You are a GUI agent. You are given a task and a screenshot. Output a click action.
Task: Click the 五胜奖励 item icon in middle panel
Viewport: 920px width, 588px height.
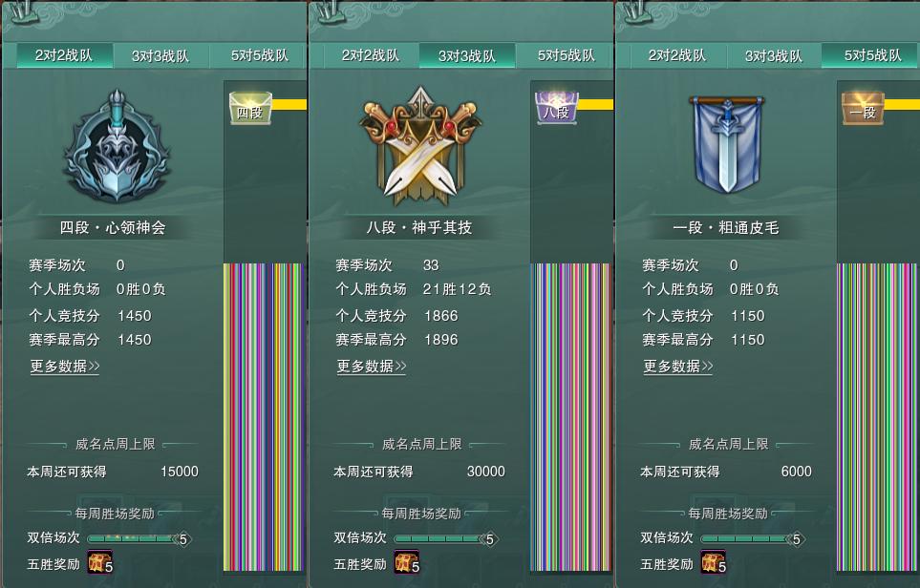[407, 562]
